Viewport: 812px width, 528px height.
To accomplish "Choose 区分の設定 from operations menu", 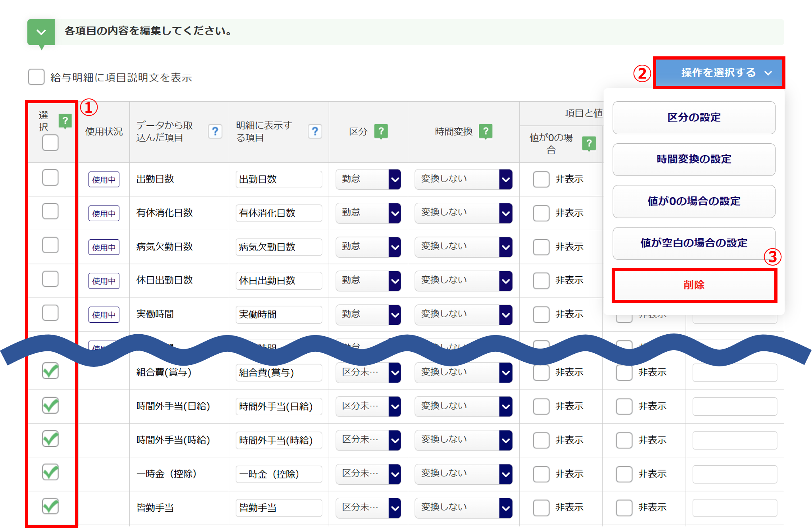I will coord(693,118).
